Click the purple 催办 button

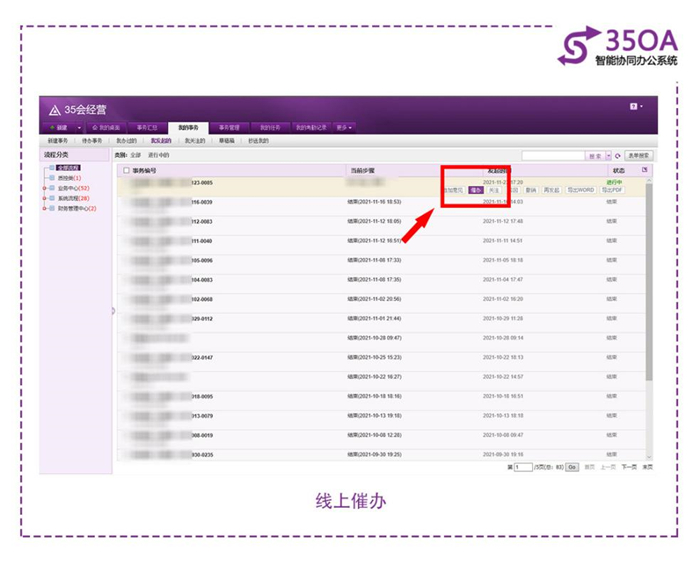476,191
